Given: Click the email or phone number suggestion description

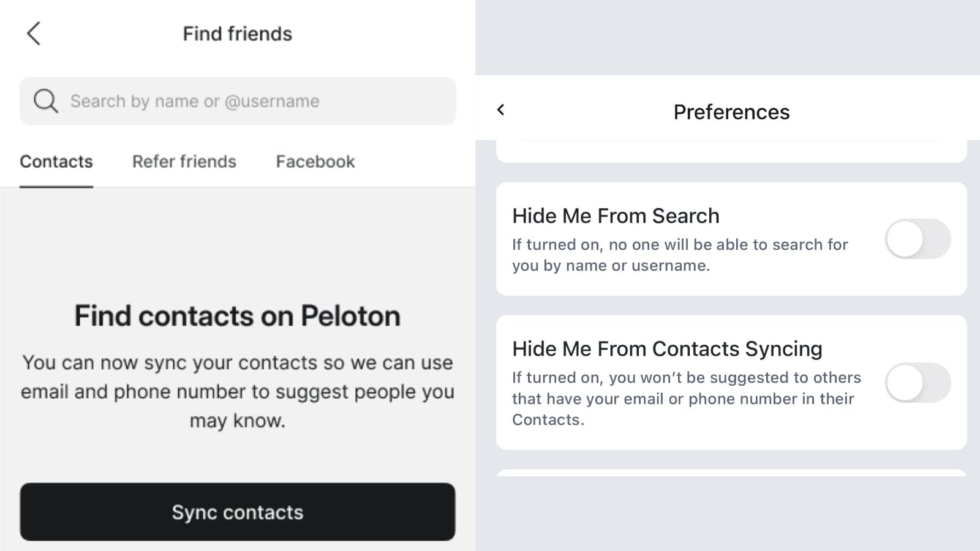Looking at the screenshot, I should [x=686, y=399].
